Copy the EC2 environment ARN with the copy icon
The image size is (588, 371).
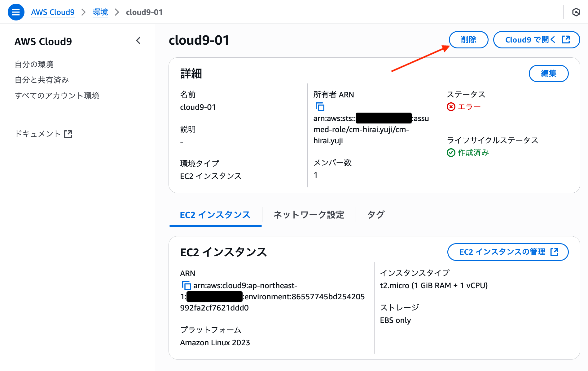186,285
